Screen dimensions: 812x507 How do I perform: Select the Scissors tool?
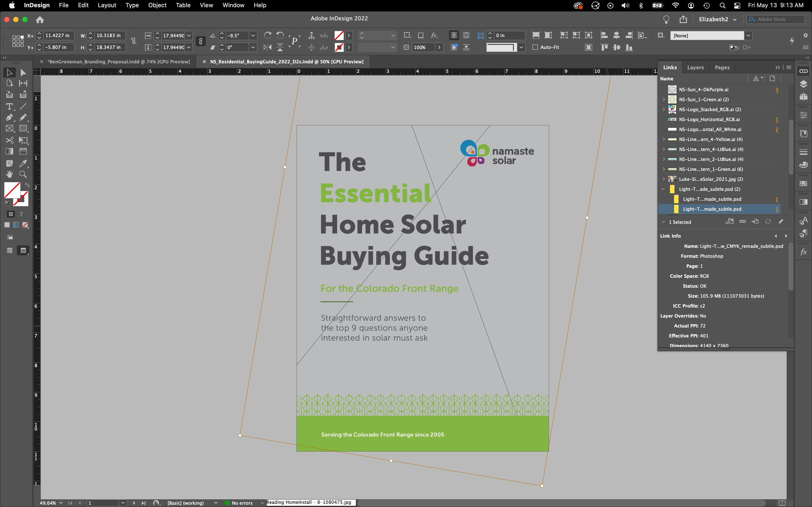(x=9, y=140)
